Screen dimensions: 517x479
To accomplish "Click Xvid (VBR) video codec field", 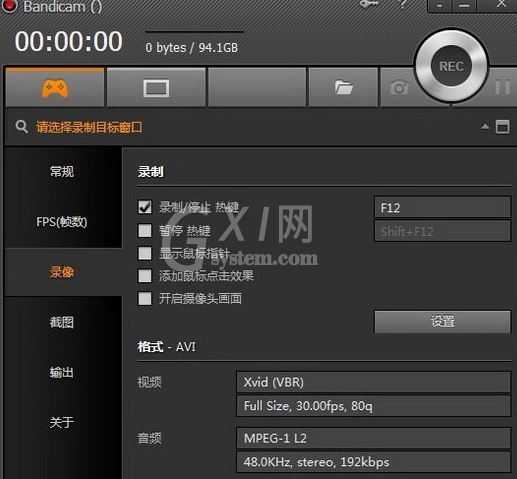I will point(373,382).
